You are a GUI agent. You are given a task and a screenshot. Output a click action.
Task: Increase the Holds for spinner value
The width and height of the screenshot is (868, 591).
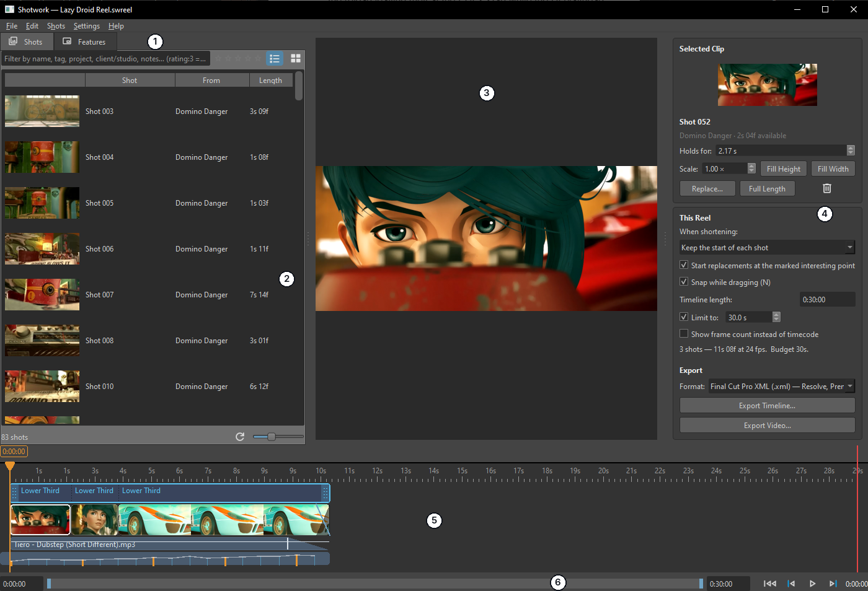tap(851, 148)
